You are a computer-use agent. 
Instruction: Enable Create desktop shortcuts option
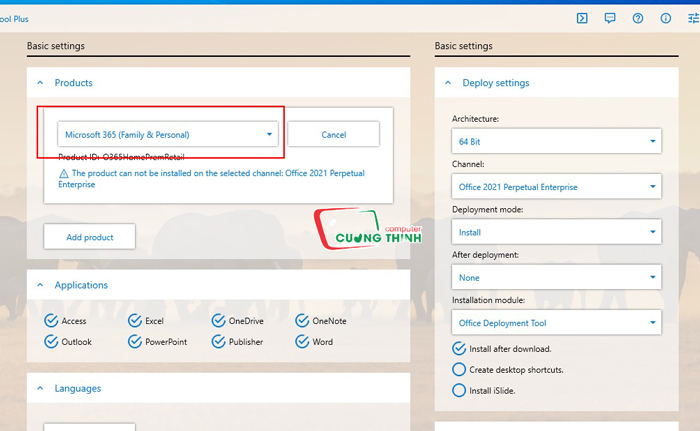[459, 369]
